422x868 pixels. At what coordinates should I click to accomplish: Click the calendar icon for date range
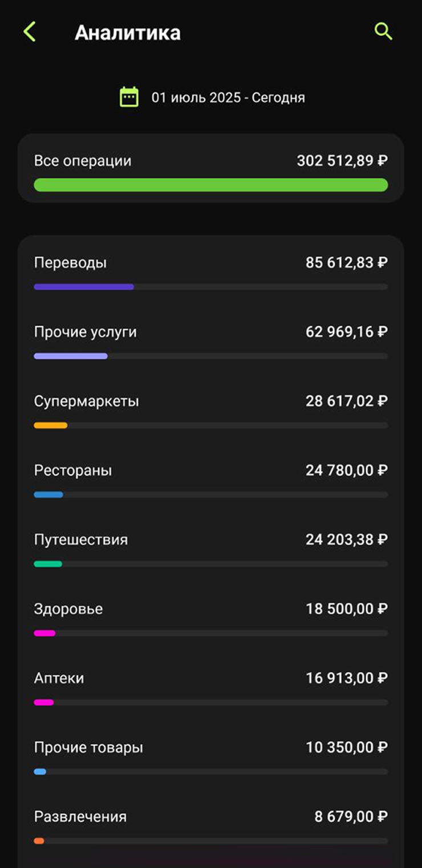[129, 97]
